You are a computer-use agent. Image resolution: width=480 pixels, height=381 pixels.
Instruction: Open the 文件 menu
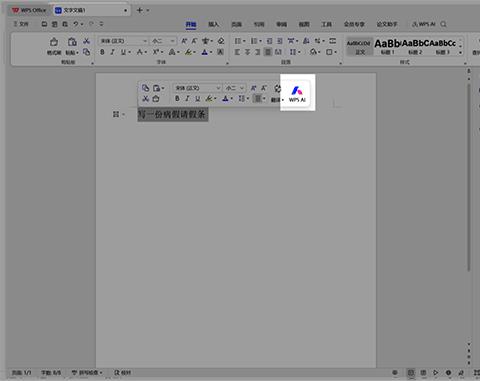pos(21,24)
